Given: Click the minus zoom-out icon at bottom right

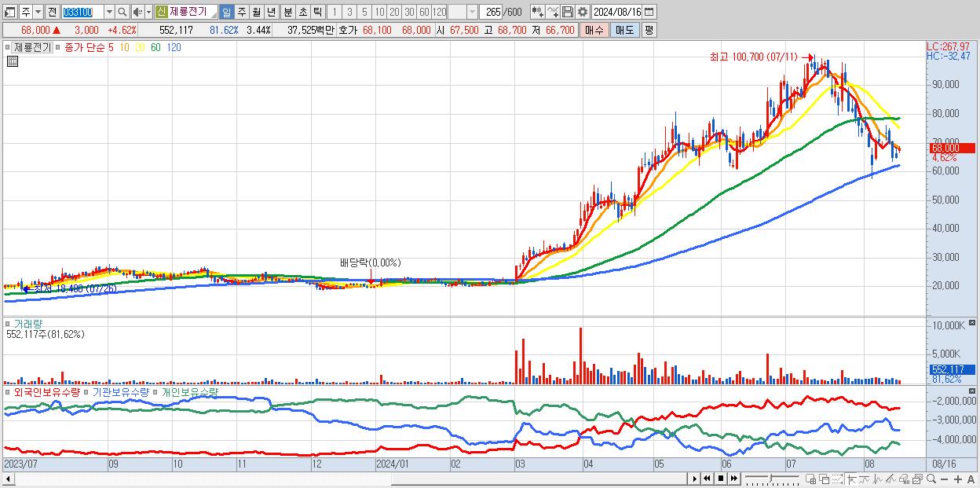Looking at the screenshot, I should point(944,479).
